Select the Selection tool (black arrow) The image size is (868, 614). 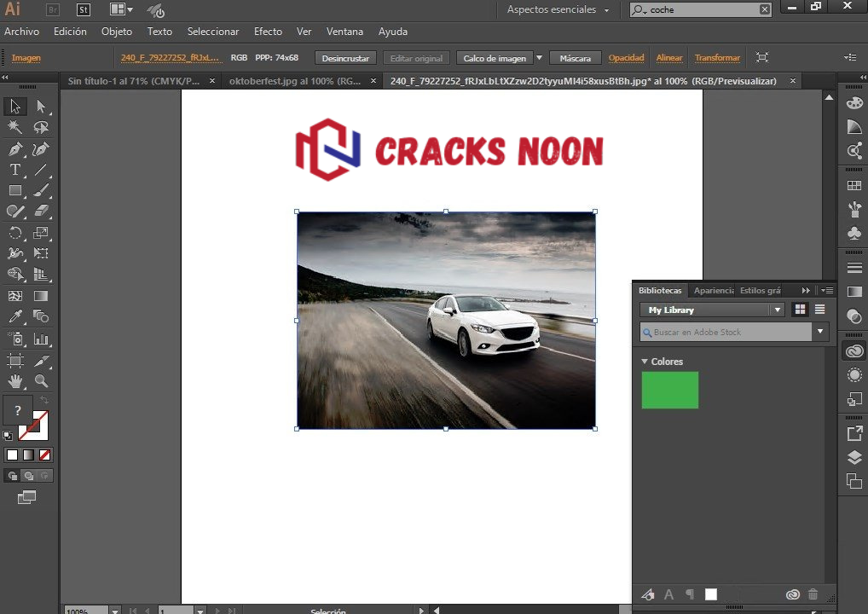pyautogui.click(x=15, y=106)
